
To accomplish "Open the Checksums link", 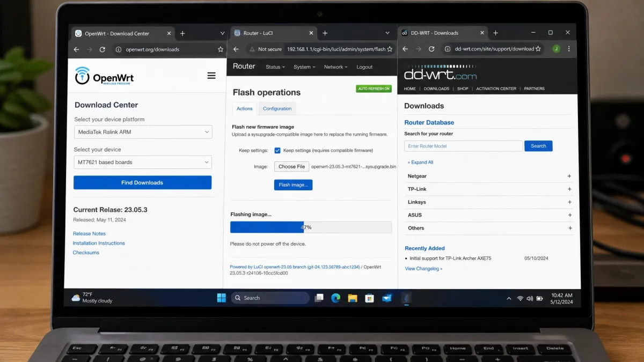I will 86,253.
